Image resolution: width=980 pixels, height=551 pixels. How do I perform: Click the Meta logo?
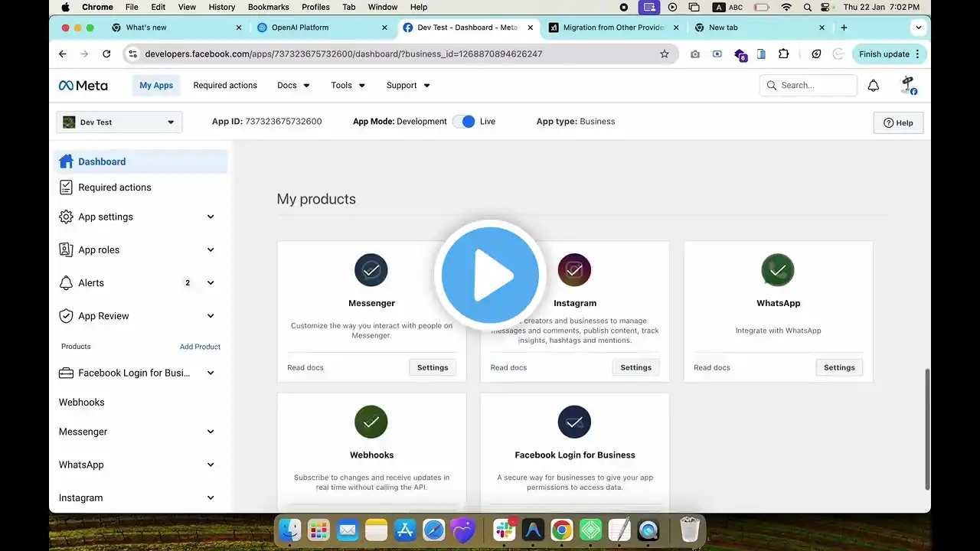(x=83, y=86)
